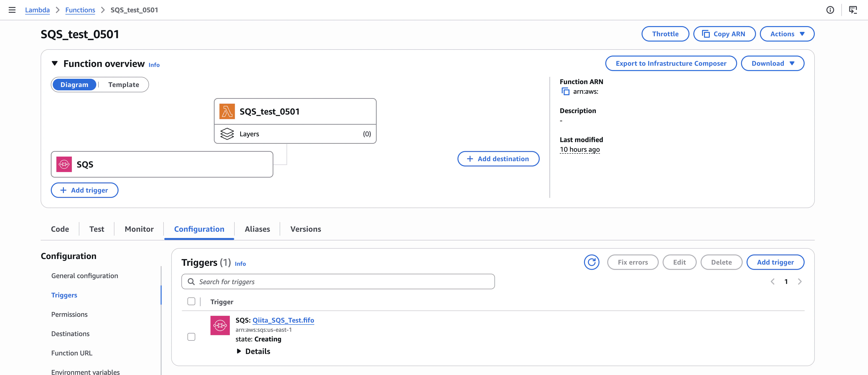Refresh the triggers list
Viewport: 868px width, 375px height.
point(592,262)
